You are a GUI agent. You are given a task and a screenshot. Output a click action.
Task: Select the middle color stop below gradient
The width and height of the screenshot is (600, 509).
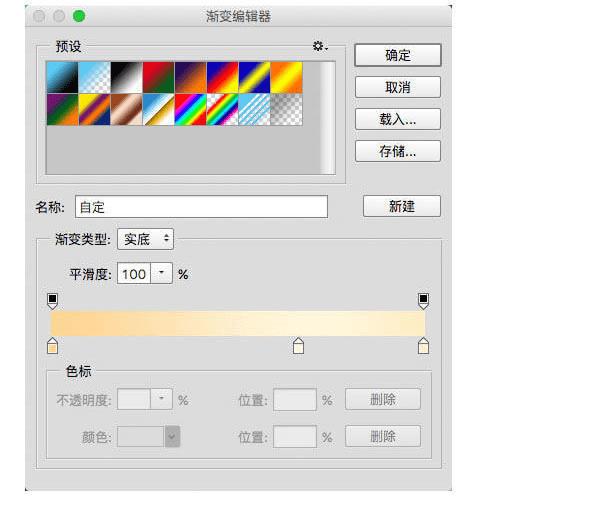click(298, 346)
